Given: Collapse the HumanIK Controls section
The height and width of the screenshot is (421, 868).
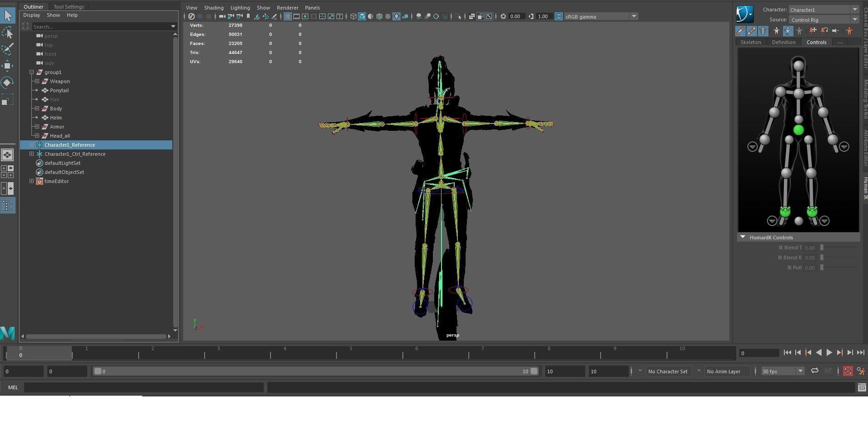Looking at the screenshot, I should pyautogui.click(x=743, y=237).
